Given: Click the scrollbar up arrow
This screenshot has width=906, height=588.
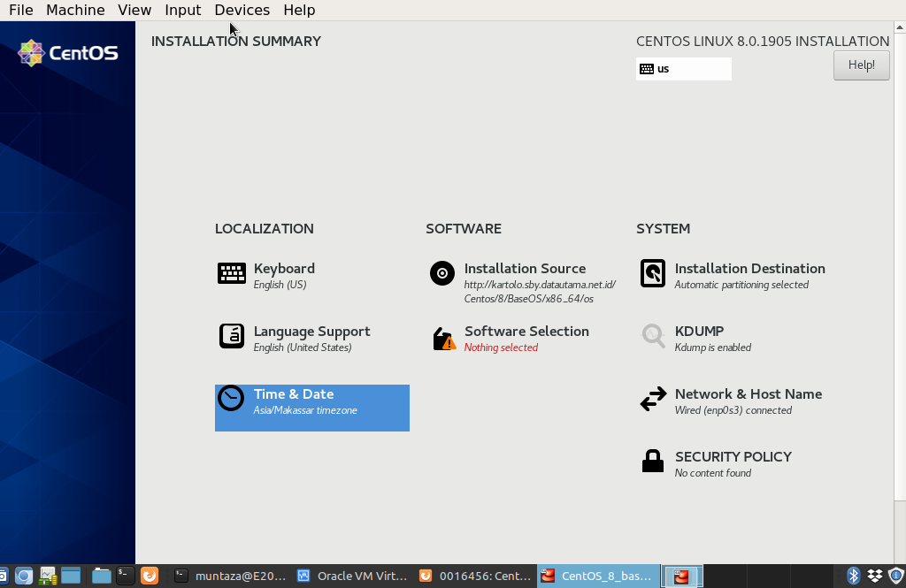Looking at the screenshot, I should [x=900, y=27].
